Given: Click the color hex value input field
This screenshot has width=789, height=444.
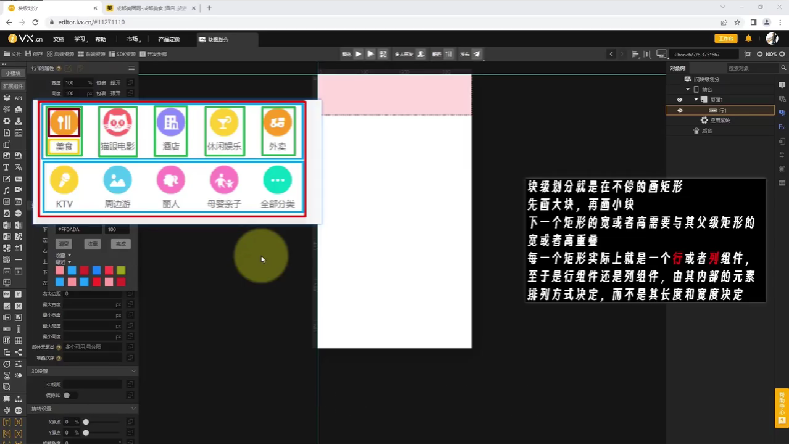Looking at the screenshot, I should pos(78,230).
